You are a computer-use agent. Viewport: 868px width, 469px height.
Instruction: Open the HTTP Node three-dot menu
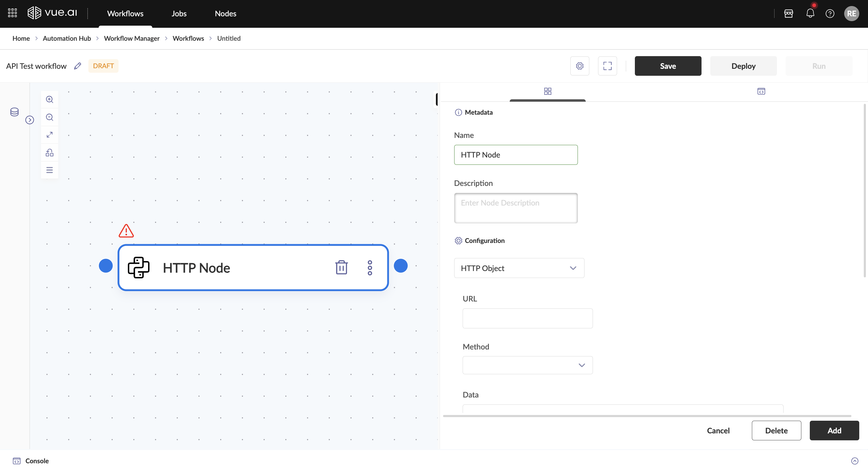(x=370, y=268)
